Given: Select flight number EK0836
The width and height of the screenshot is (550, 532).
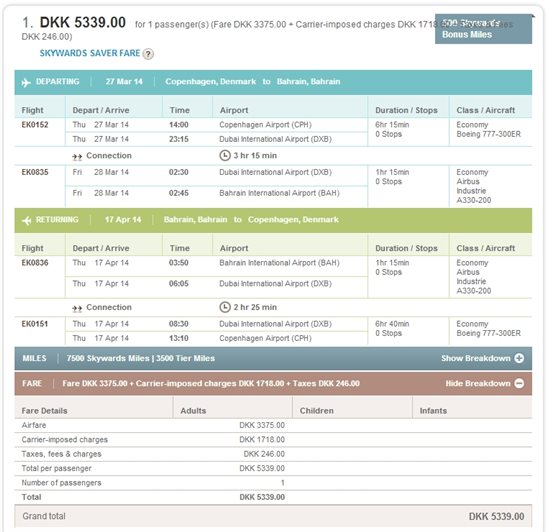Looking at the screenshot, I should pyautogui.click(x=35, y=263).
